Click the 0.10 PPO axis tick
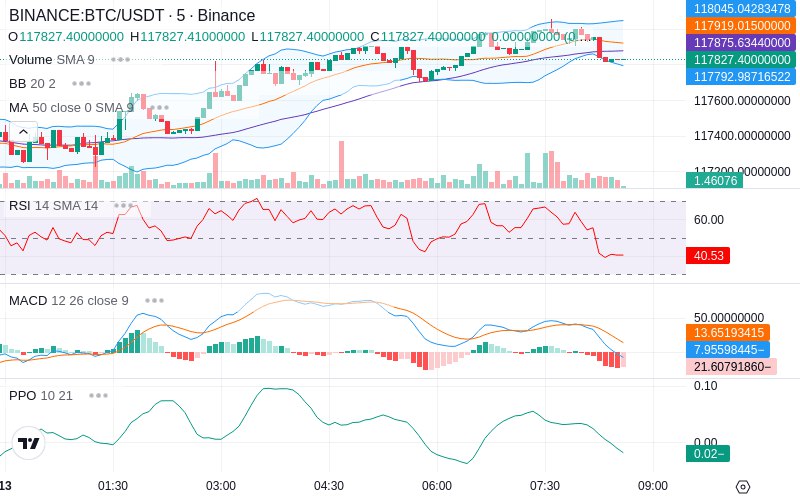800x500 pixels. (706, 386)
